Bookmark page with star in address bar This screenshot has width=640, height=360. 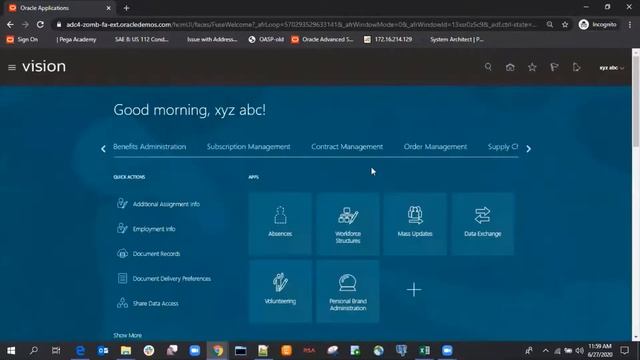(x=565, y=24)
